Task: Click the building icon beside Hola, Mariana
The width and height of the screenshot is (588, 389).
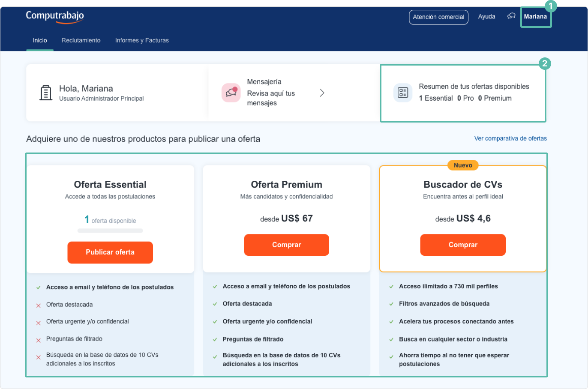Action: 46,93
